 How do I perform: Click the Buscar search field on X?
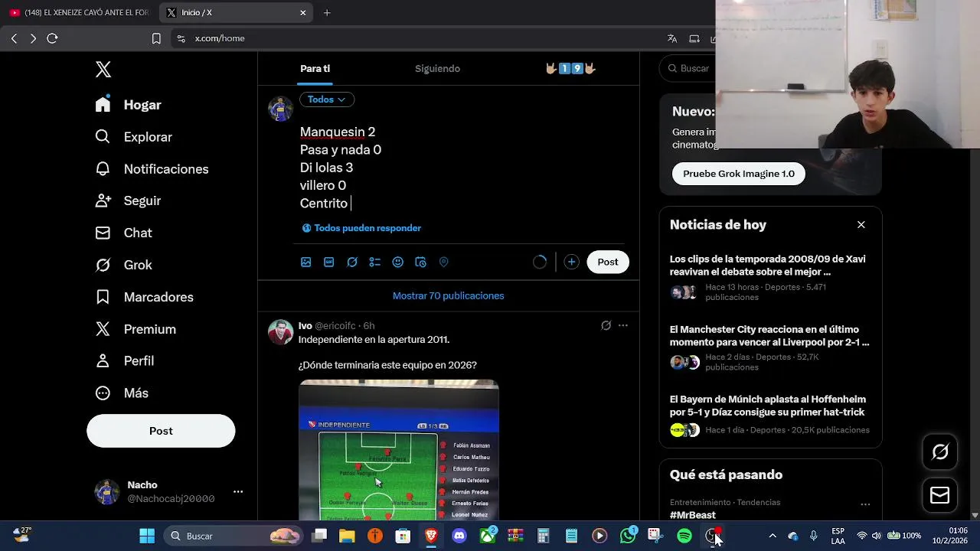(689, 69)
